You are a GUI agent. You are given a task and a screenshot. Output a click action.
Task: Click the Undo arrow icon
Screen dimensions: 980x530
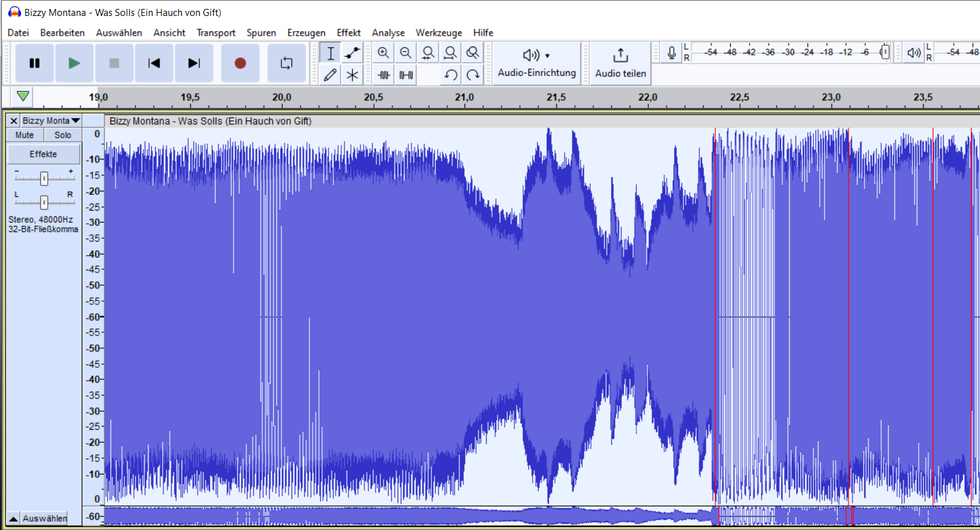450,75
